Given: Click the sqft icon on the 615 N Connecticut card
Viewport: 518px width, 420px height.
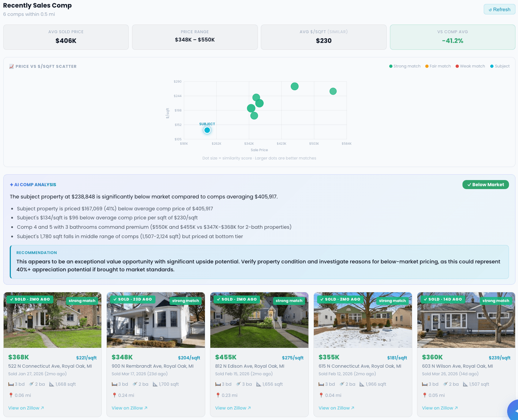Looking at the screenshot, I should click(362, 384).
